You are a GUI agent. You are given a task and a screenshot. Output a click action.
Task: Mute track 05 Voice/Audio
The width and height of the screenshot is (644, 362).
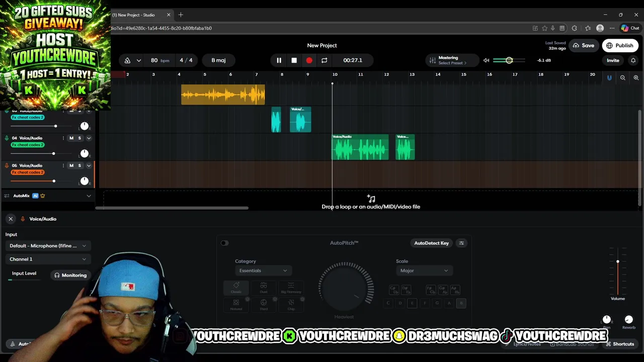(x=71, y=165)
